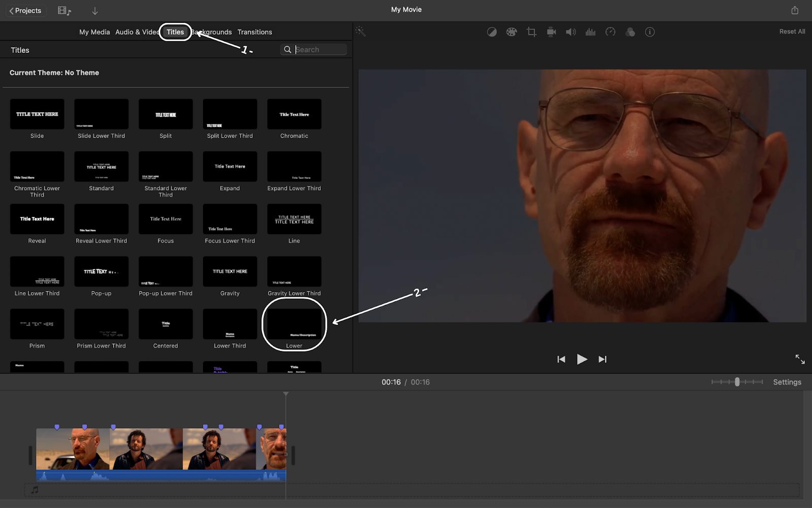Select the Line title thumbnail
Viewport: 812px width, 508px height.
[294, 219]
